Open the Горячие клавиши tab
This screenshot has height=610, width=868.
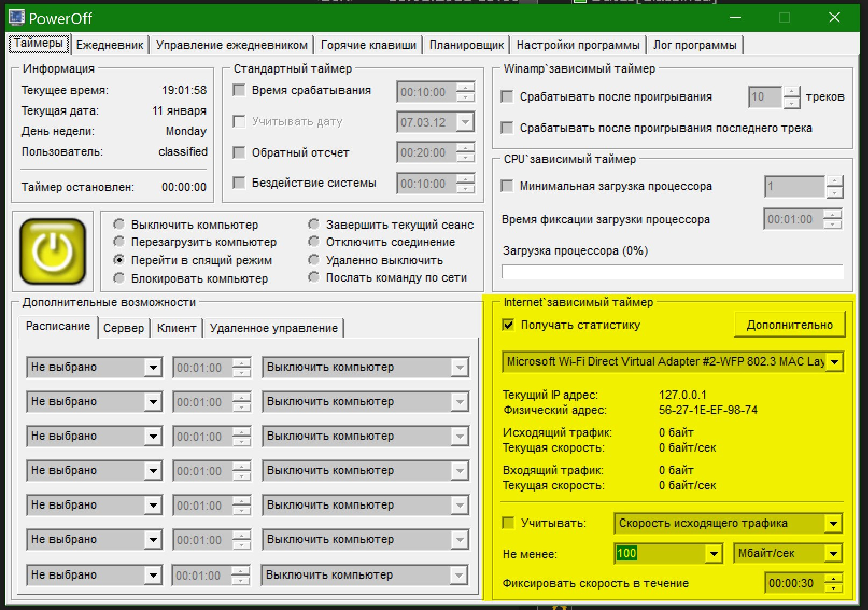[369, 45]
